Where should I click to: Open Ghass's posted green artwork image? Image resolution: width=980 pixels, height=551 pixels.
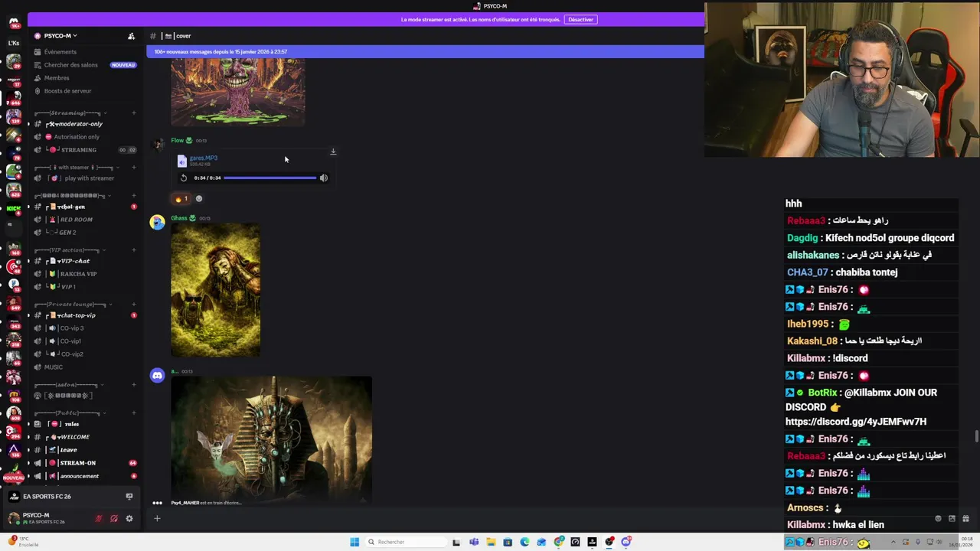click(x=215, y=290)
